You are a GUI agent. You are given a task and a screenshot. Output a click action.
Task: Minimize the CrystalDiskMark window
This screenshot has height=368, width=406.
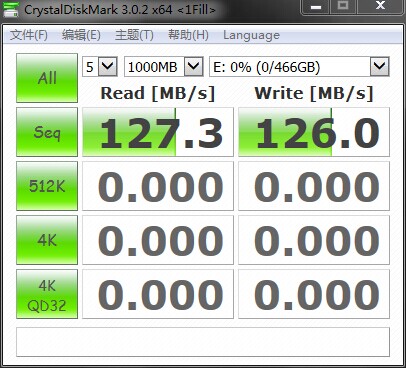(316, 7)
